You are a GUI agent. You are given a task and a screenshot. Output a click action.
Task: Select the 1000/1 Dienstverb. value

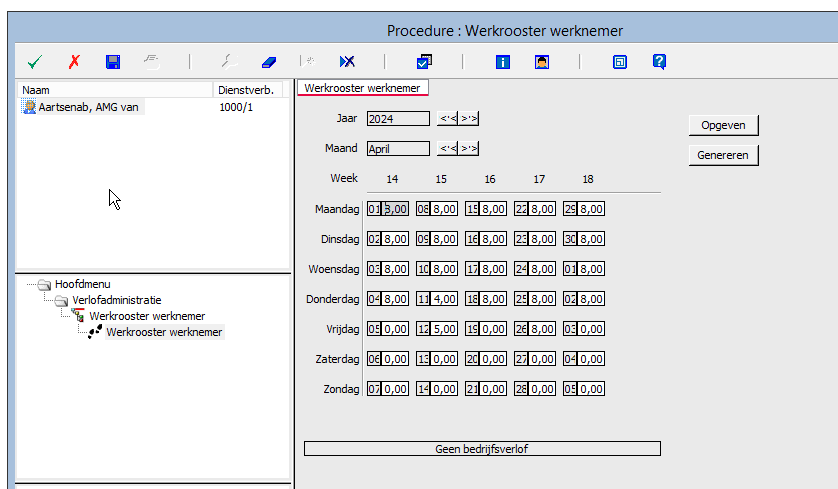tap(236, 107)
